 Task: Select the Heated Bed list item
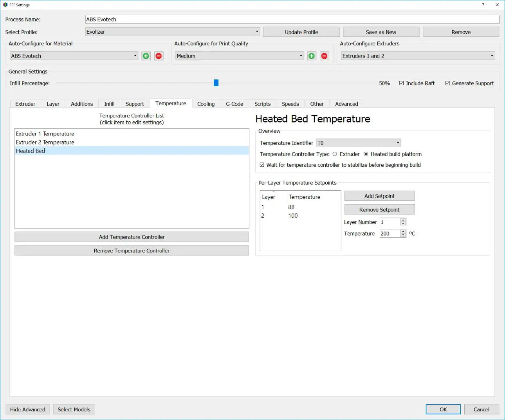tap(132, 151)
